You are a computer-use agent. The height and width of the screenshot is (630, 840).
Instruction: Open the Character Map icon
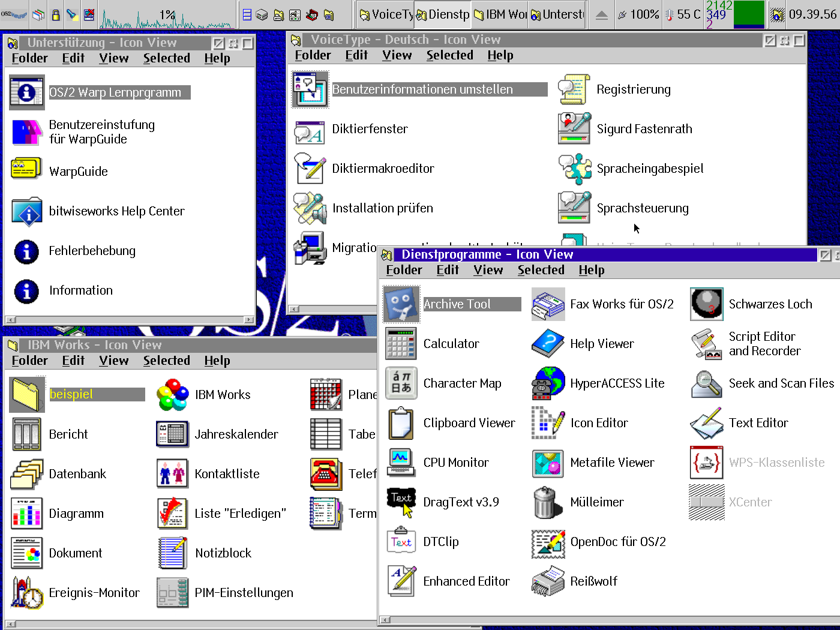[x=401, y=383]
